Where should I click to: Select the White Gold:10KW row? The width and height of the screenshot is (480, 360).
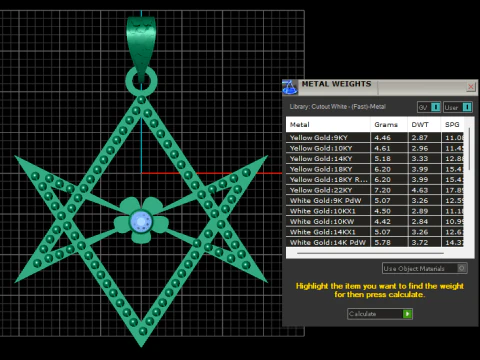(375, 221)
